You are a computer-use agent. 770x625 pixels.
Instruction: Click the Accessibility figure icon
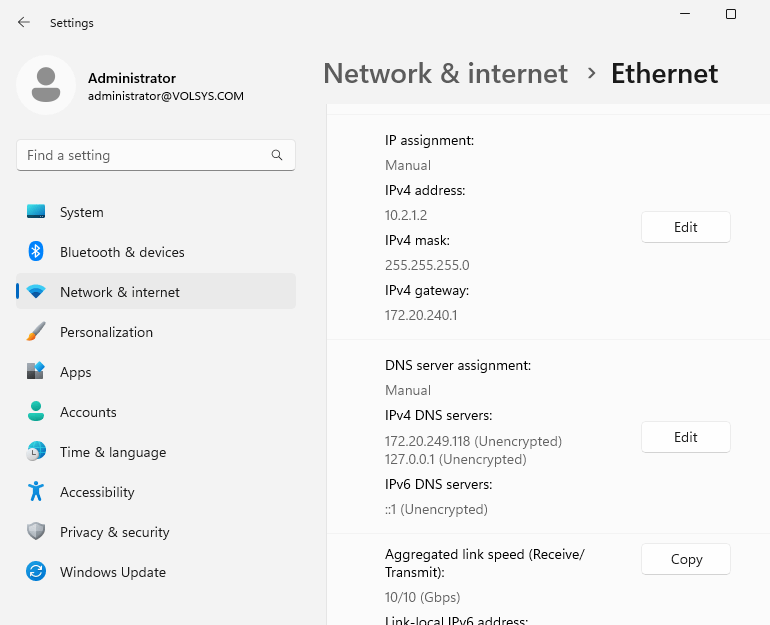click(x=36, y=492)
